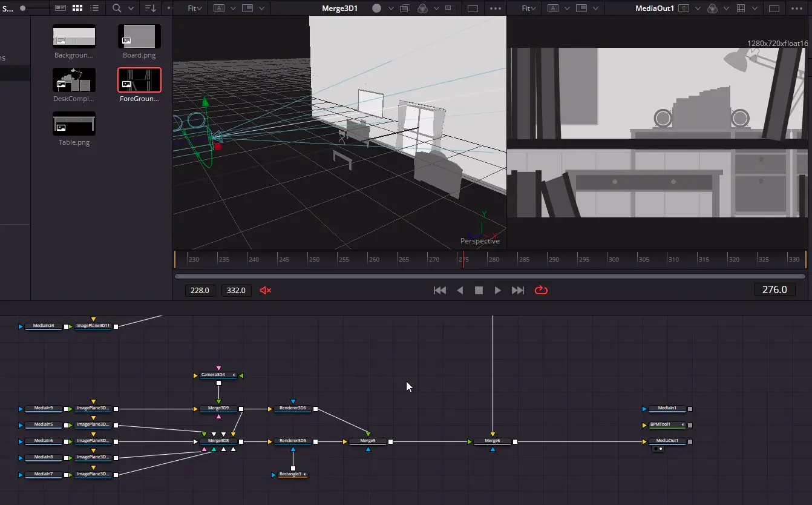Select the ImagePlane3D11 node
Image resolution: width=812 pixels, height=505 pixels.
93,326
